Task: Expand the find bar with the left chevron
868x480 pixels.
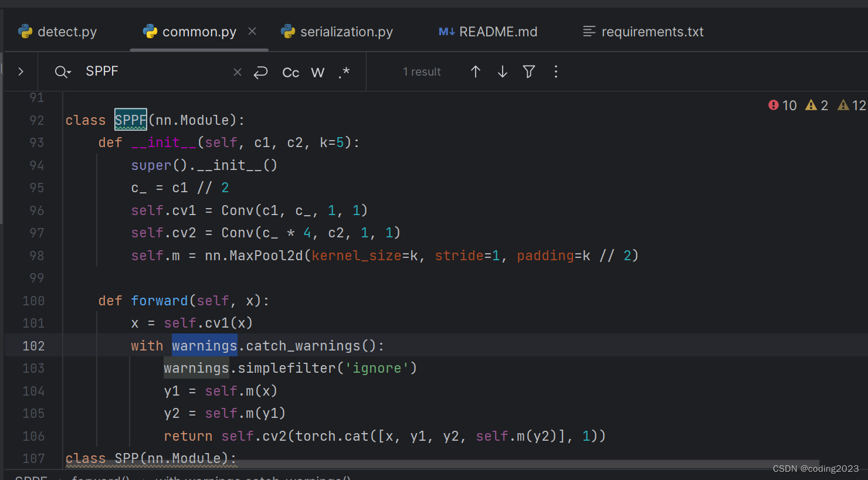Action: [x=21, y=71]
